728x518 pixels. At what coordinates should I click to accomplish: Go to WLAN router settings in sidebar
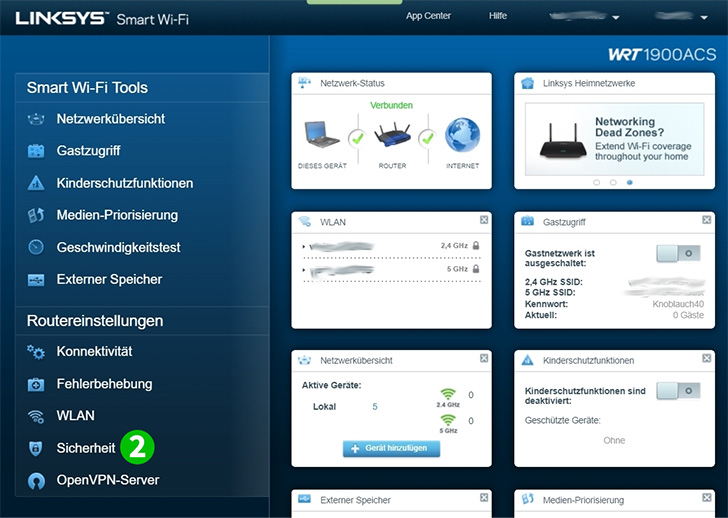(75, 415)
